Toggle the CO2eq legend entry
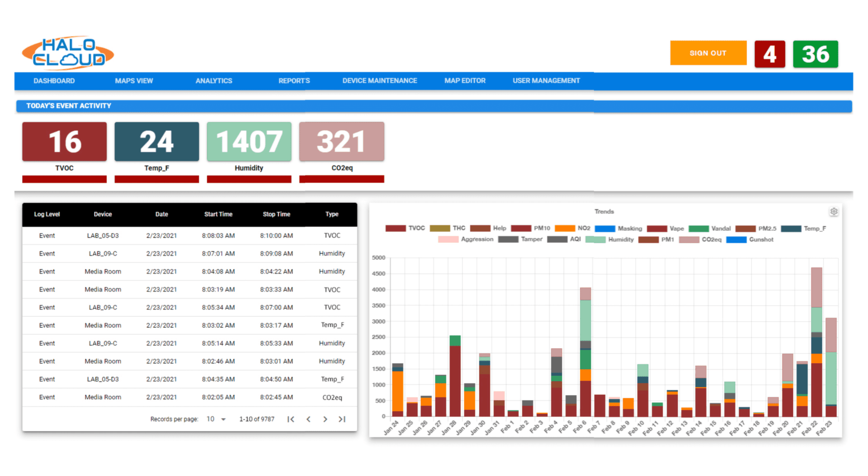Viewport: 868px width, 476px height. coord(700,240)
